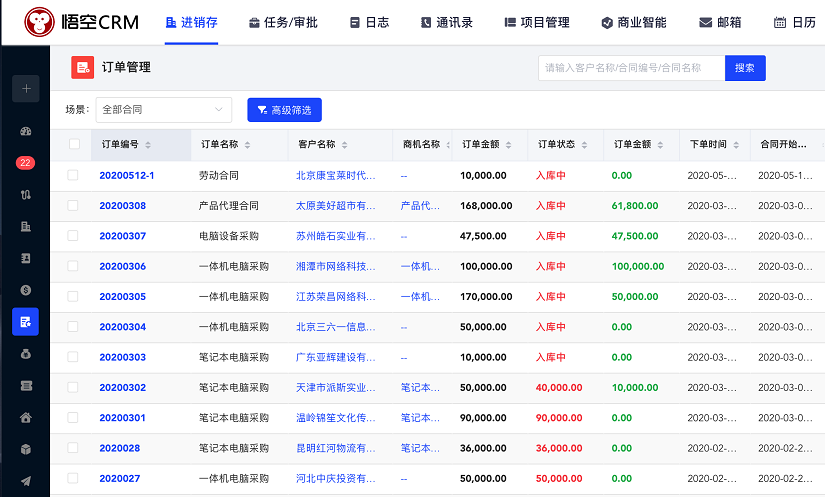Click the building icon in sidebar
This screenshot has width=825, height=497.
pos(25,226)
